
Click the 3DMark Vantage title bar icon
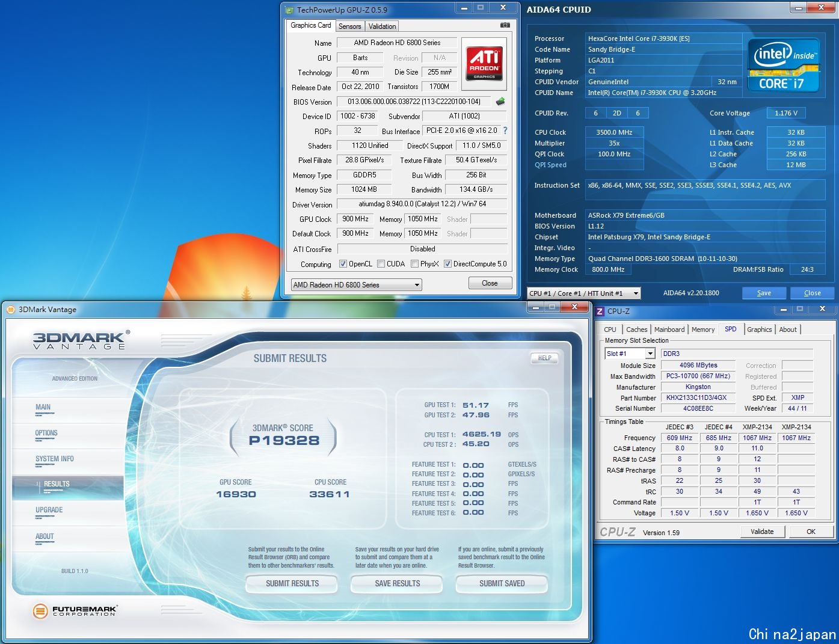[x=10, y=310]
